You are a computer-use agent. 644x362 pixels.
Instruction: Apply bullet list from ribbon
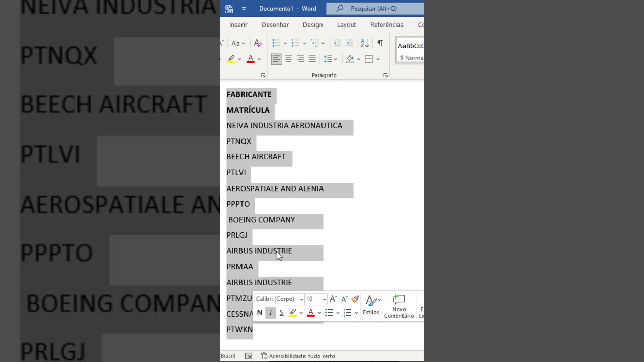[x=276, y=44]
